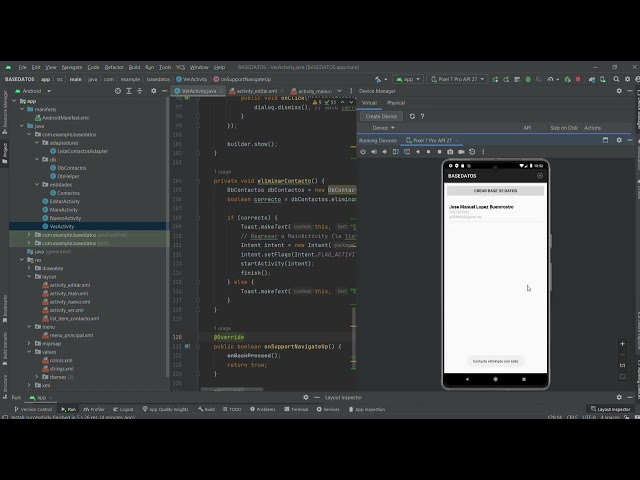
Task: Open app run configuration dropdown
Action: coord(408,79)
